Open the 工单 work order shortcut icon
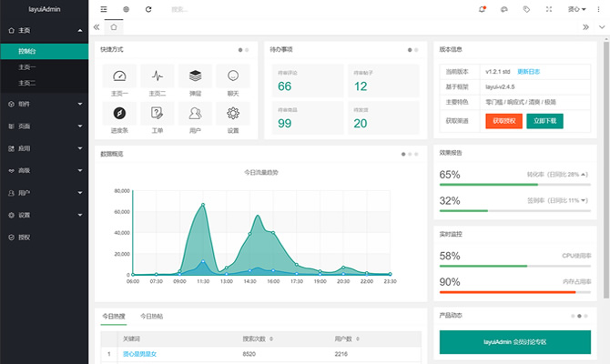The height and width of the screenshot is (364, 610). click(x=157, y=113)
